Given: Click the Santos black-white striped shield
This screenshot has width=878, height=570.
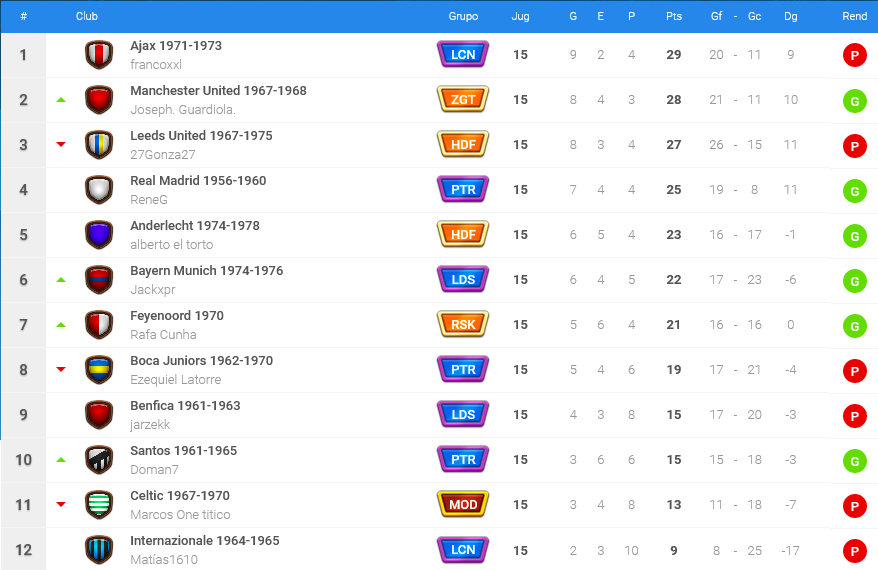Looking at the screenshot, I should 99,460.
